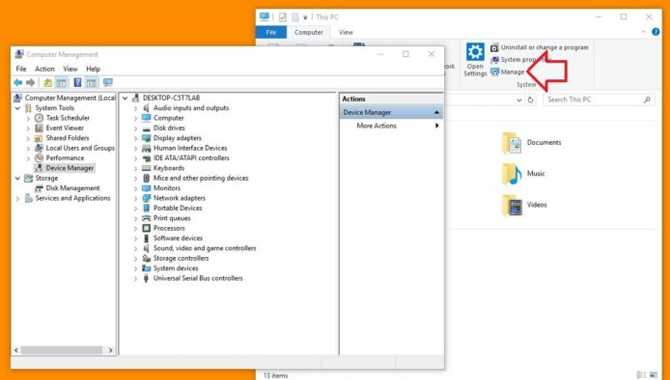
Task: Collapse the System Tools tree node
Action: [18, 108]
